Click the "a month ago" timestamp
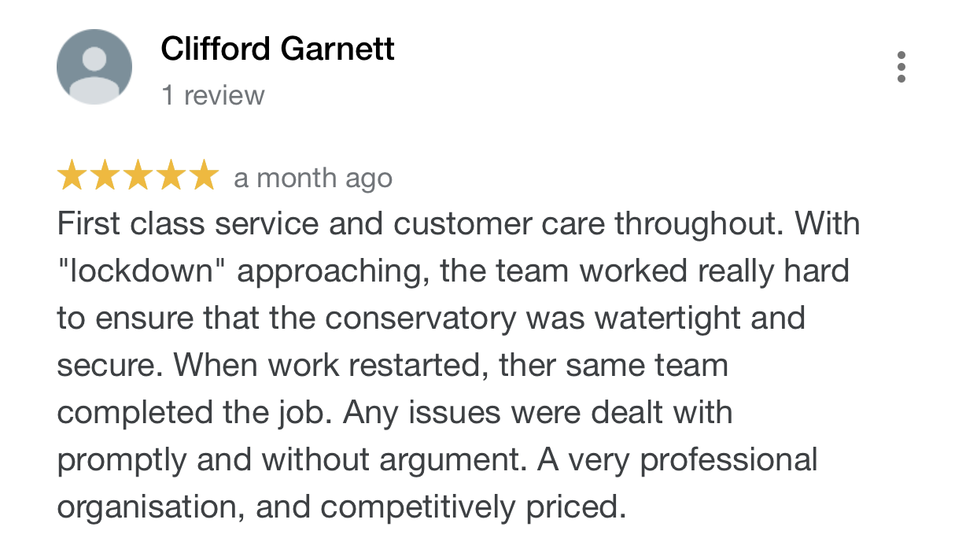This screenshot has width=977, height=560. [x=313, y=179]
